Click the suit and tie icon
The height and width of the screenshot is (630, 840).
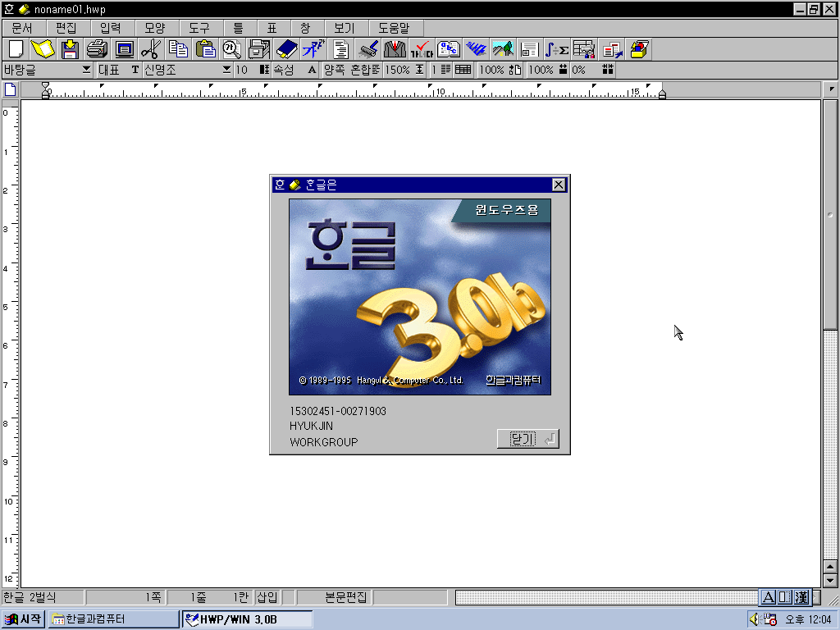click(395, 49)
